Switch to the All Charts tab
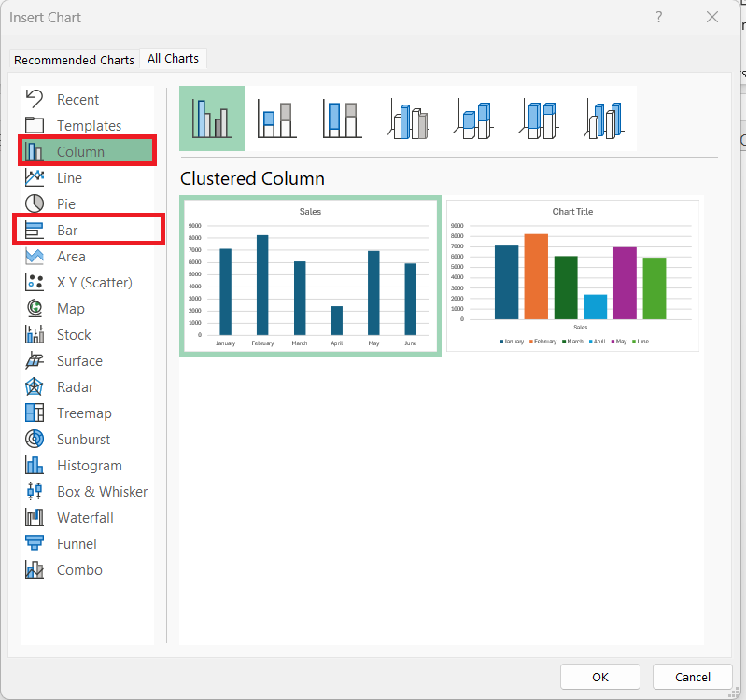Screen dimensions: 746x700 pyautogui.click(x=173, y=59)
